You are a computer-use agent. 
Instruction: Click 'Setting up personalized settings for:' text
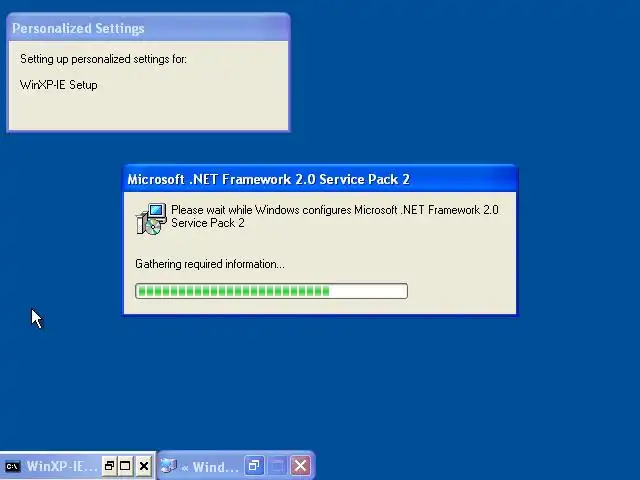click(103, 59)
